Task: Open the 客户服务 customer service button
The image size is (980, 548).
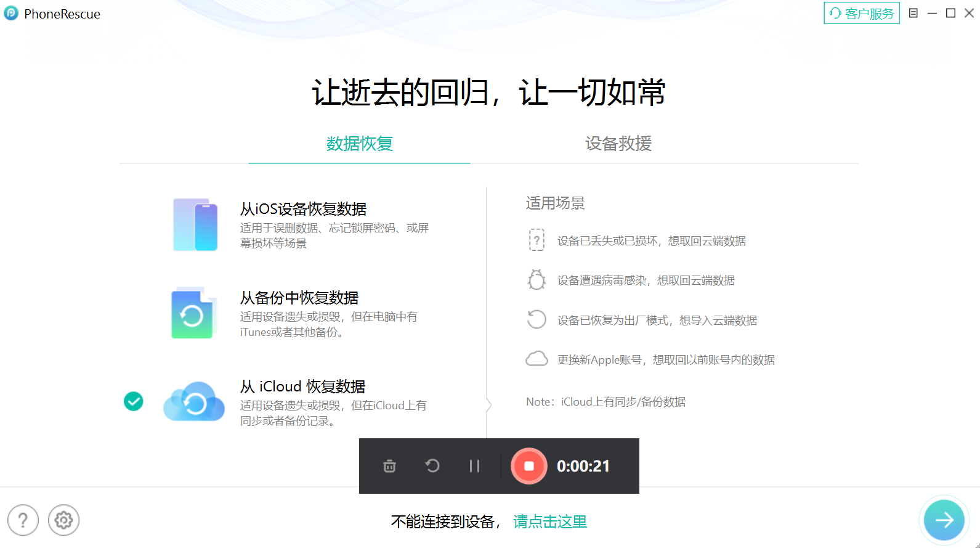Action: 862,13
